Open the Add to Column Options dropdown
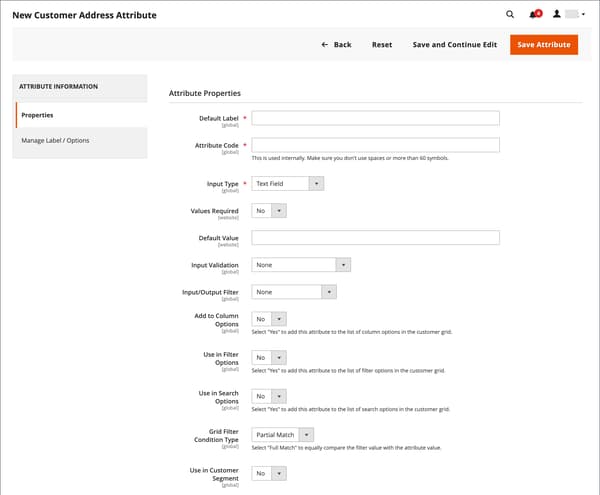The width and height of the screenshot is (600, 495). 269,319
